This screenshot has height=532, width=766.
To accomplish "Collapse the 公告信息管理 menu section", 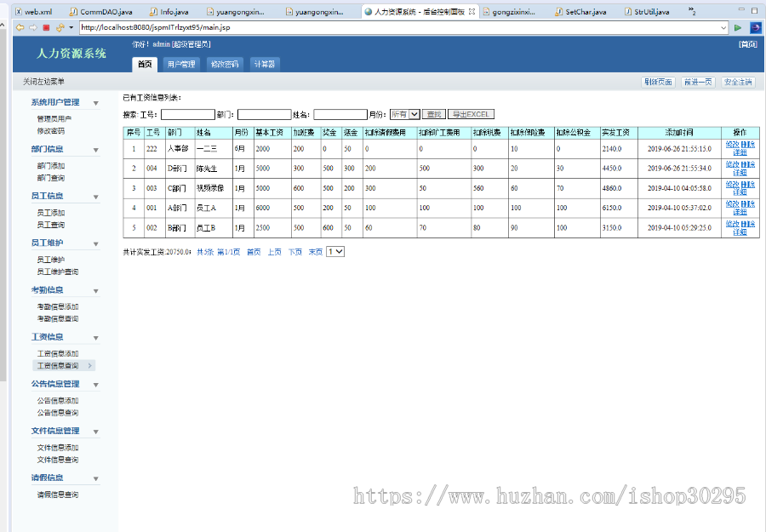I will pyautogui.click(x=95, y=385).
